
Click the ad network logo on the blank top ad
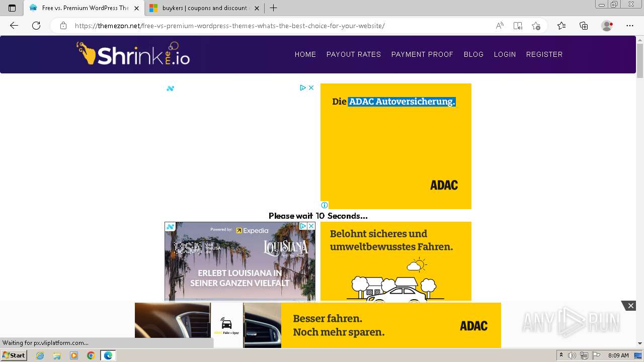tap(170, 88)
